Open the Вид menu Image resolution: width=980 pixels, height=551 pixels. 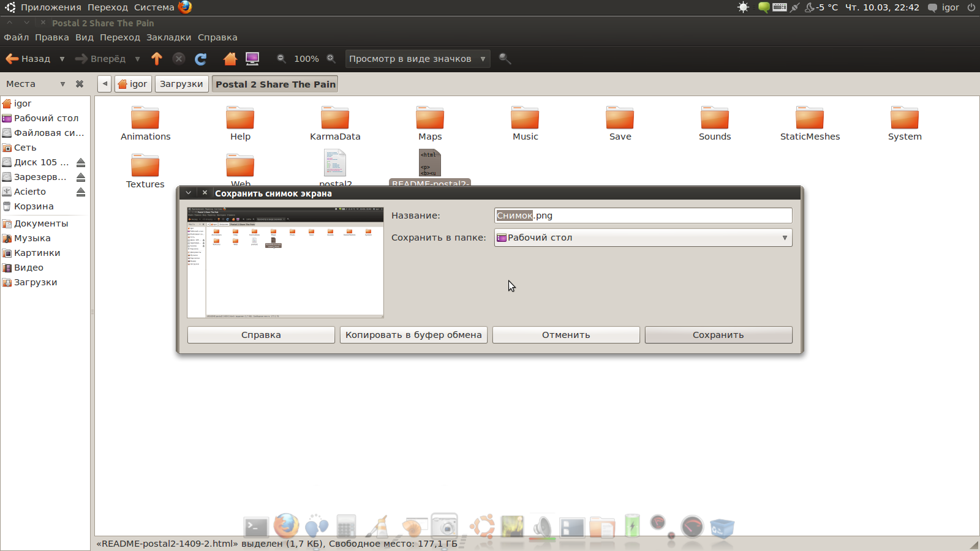85,37
